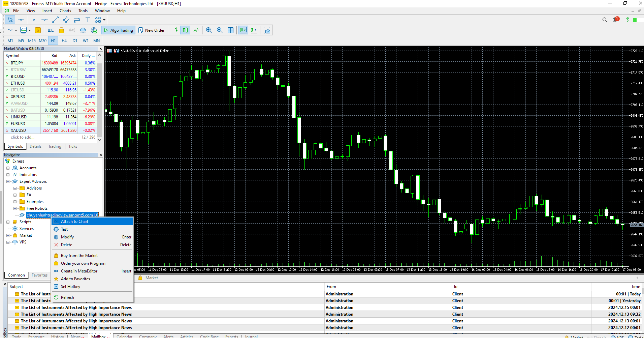This screenshot has width=644, height=348.
Task: Toggle chart auto scroll to end
Action: (243, 30)
